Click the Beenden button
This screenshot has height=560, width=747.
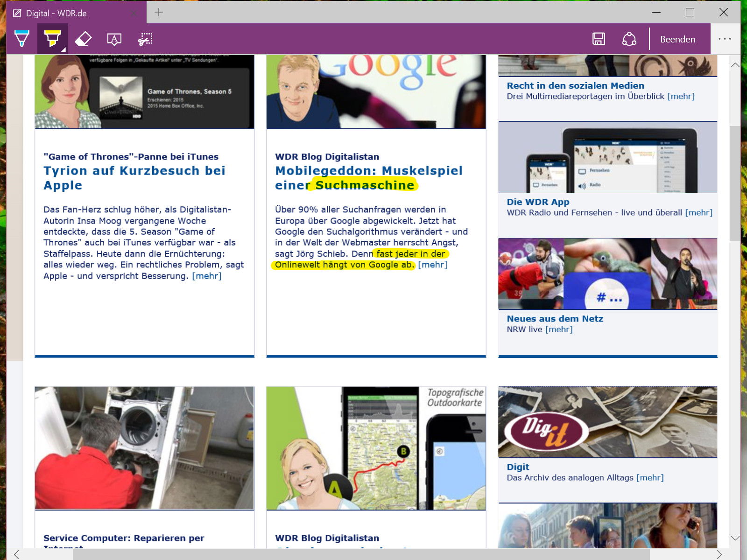[678, 39]
